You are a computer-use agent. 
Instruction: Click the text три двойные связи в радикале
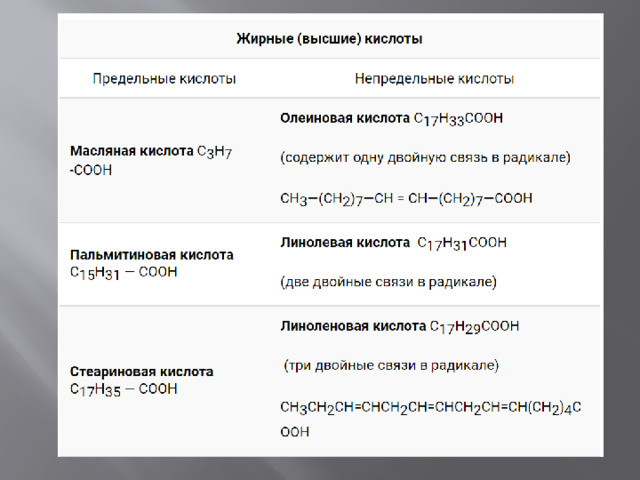391,365
